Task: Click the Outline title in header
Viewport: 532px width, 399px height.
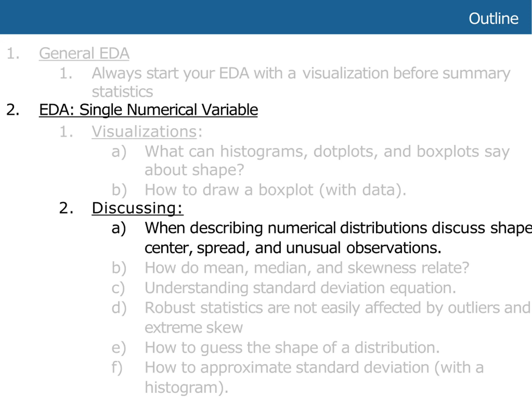Action: click(x=493, y=18)
